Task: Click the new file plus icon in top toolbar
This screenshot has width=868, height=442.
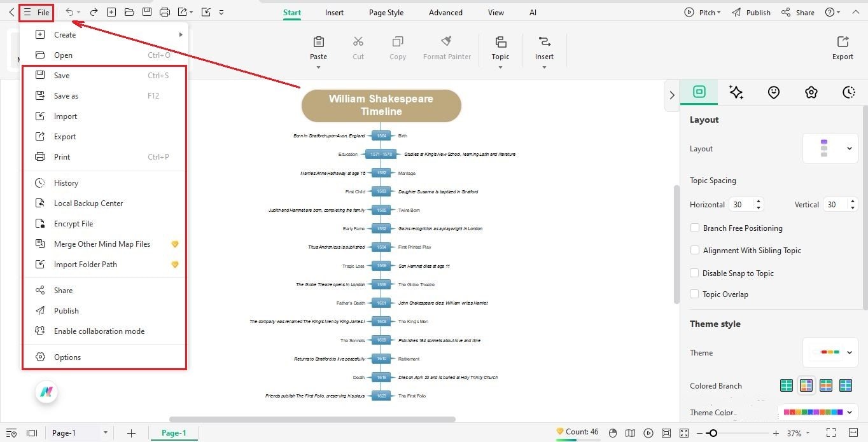Action: click(111, 12)
